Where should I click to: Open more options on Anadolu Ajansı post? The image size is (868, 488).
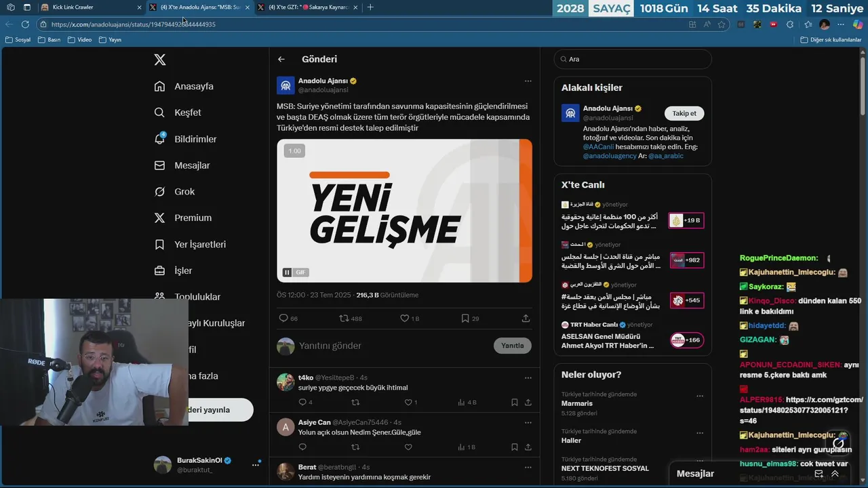pos(528,81)
